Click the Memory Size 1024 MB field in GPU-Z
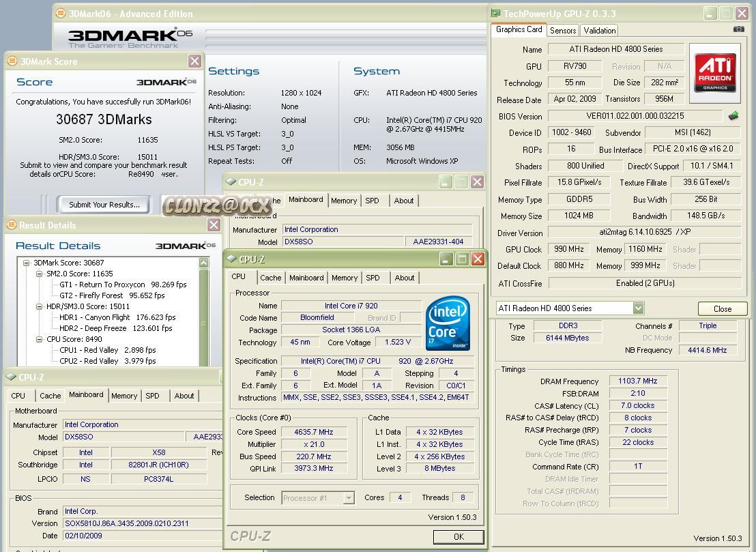The width and height of the screenshot is (756, 552). pyautogui.click(x=579, y=216)
